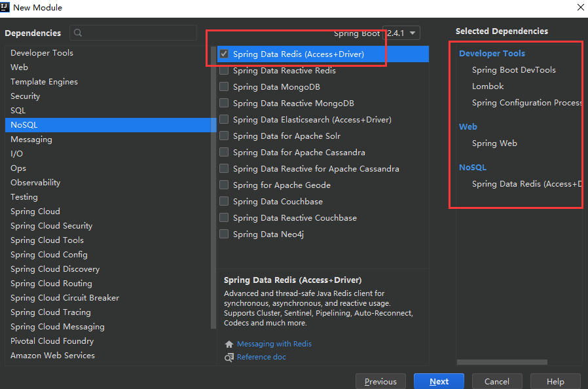Open the Spring Boot version dropdown
Image resolution: width=588 pixels, height=389 pixels.
pyautogui.click(x=401, y=33)
